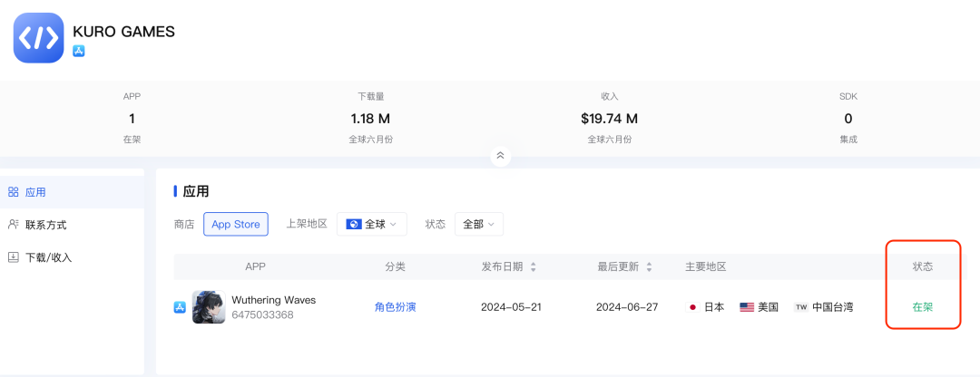
Task: Click the KURO GAMES title text
Action: click(123, 31)
